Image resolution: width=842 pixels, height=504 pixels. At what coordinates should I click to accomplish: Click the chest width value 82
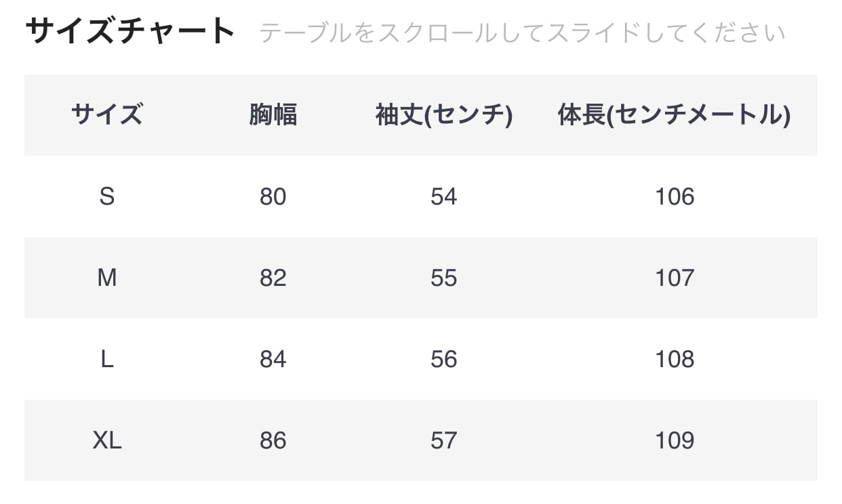273,278
